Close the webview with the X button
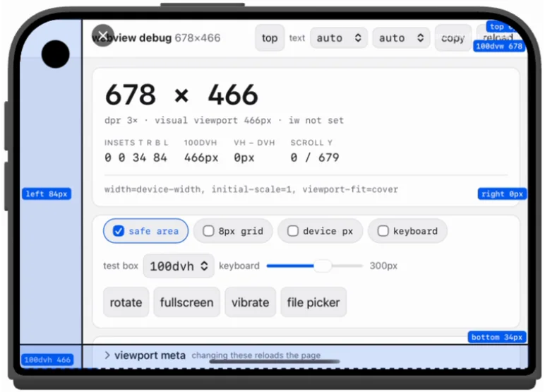 coord(103,35)
